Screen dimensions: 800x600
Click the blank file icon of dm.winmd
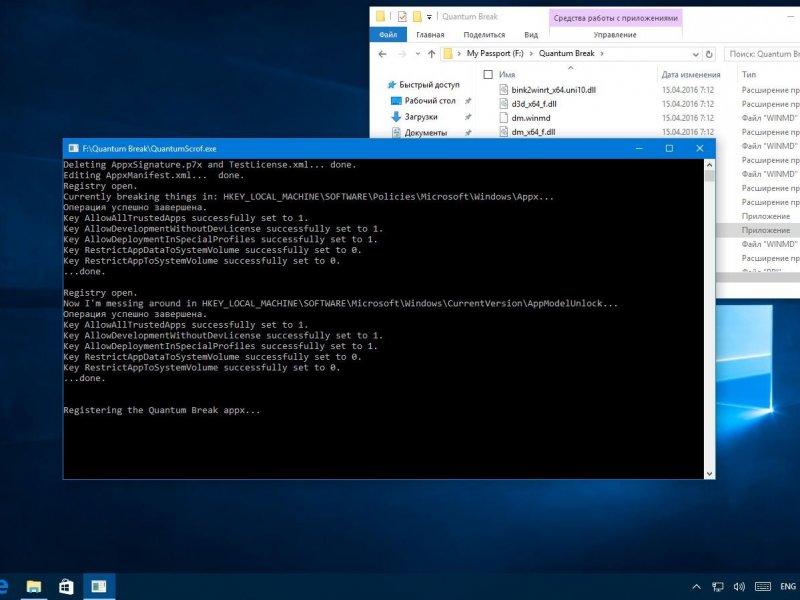(x=504, y=118)
